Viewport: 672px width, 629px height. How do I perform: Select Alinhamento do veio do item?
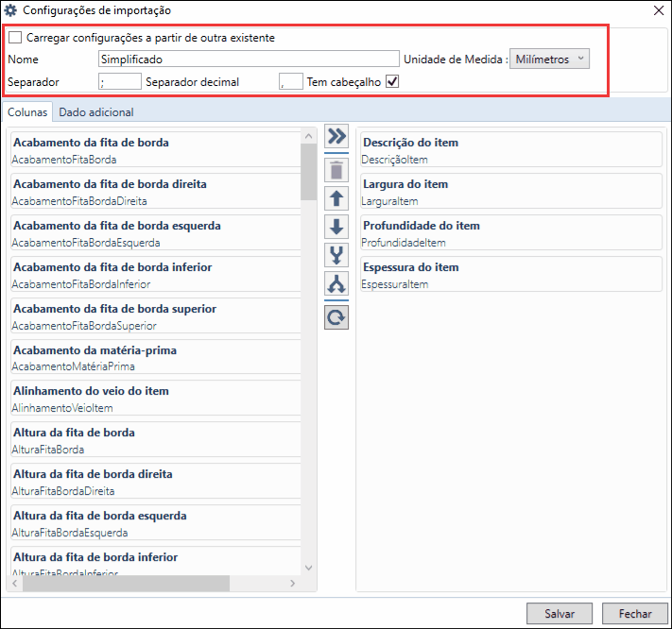(x=156, y=399)
